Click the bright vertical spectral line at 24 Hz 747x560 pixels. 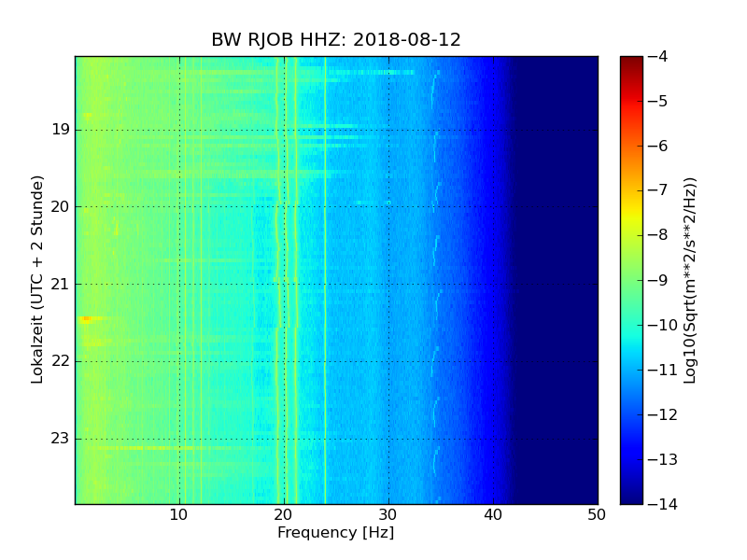pyautogui.click(x=325, y=280)
